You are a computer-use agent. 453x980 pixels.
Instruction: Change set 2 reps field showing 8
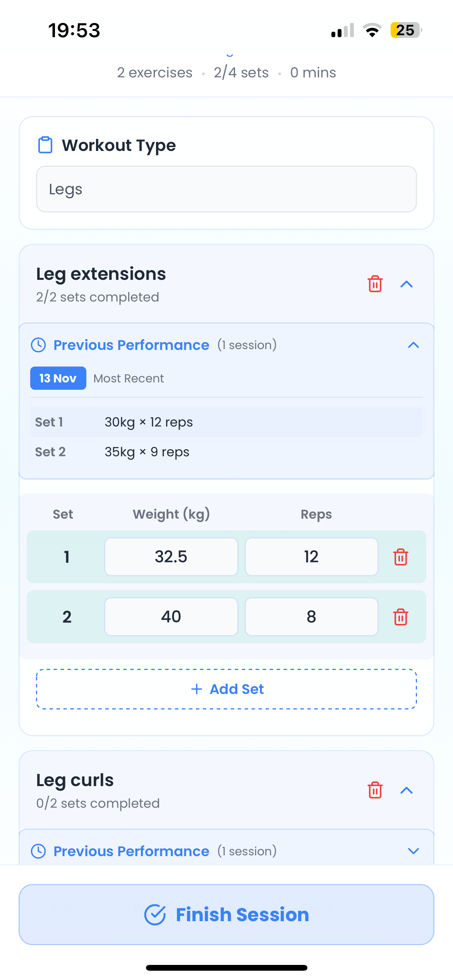tap(311, 617)
